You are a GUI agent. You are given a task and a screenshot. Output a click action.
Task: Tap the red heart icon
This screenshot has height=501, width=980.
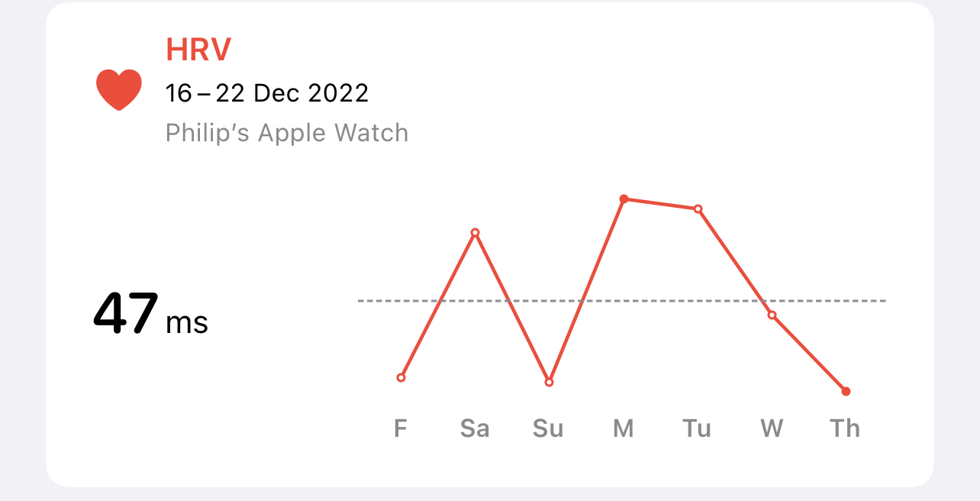[119, 89]
